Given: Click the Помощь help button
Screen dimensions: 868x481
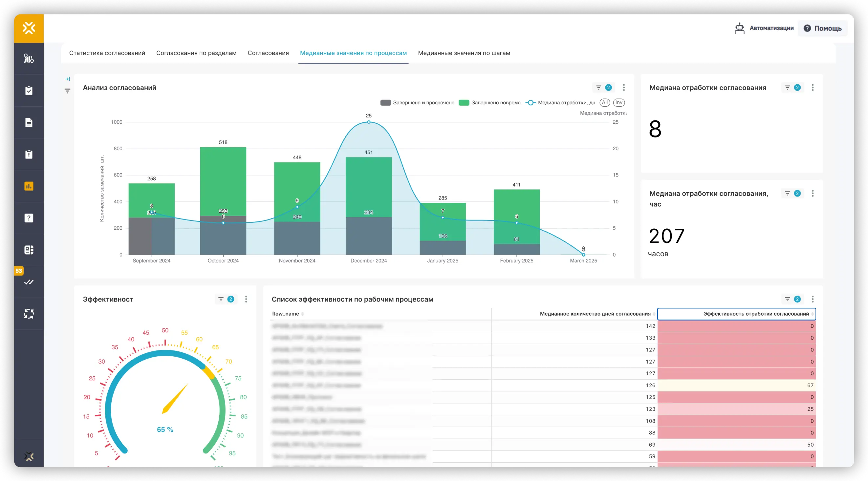Looking at the screenshot, I should pos(822,28).
